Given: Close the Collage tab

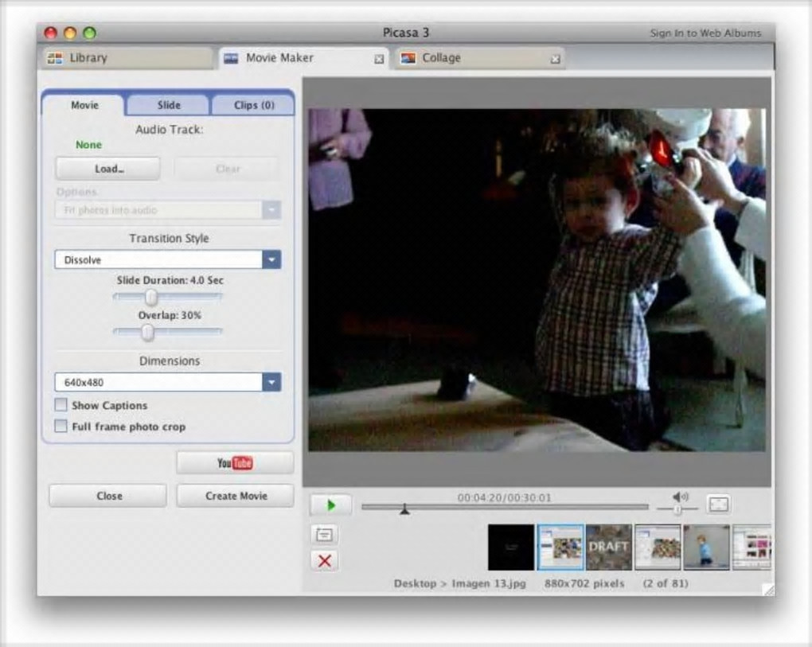Looking at the screenshot, I should (555, 59).
